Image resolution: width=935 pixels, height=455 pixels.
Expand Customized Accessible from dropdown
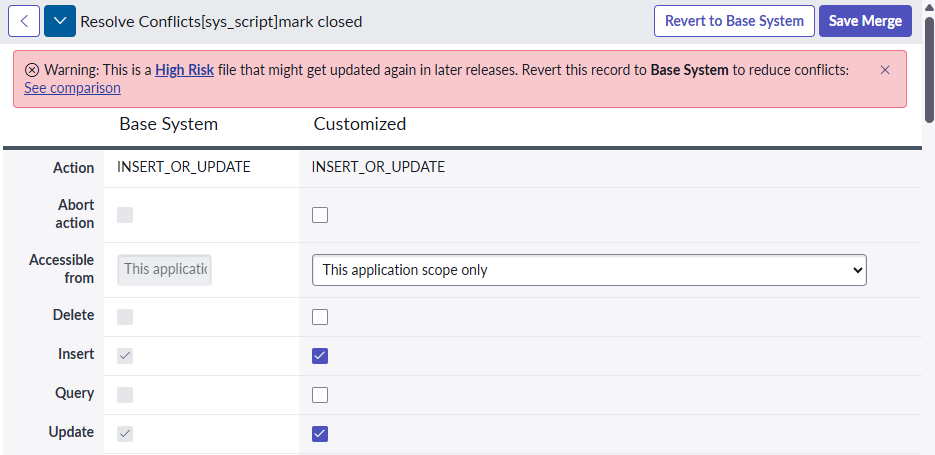589,270
